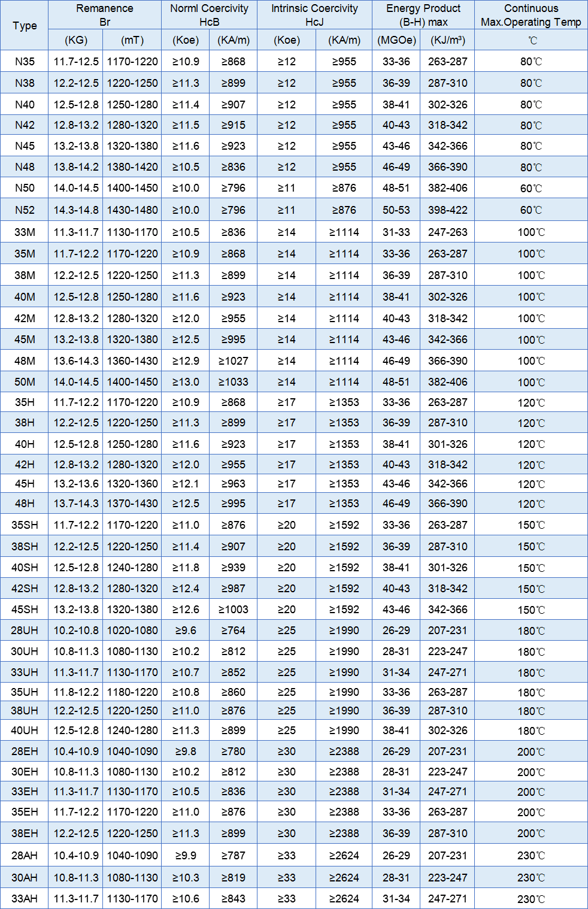Click "10.2-10.8" remanence in 28UH row

tap(76, 630)
